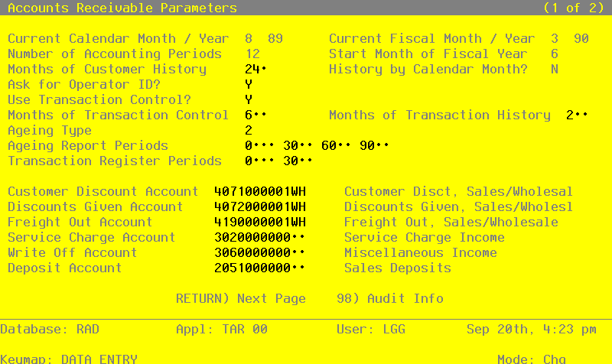Click the Transaction Register Periods 0 field
Viewport: 612px width, 364px height.
[259, 161]
